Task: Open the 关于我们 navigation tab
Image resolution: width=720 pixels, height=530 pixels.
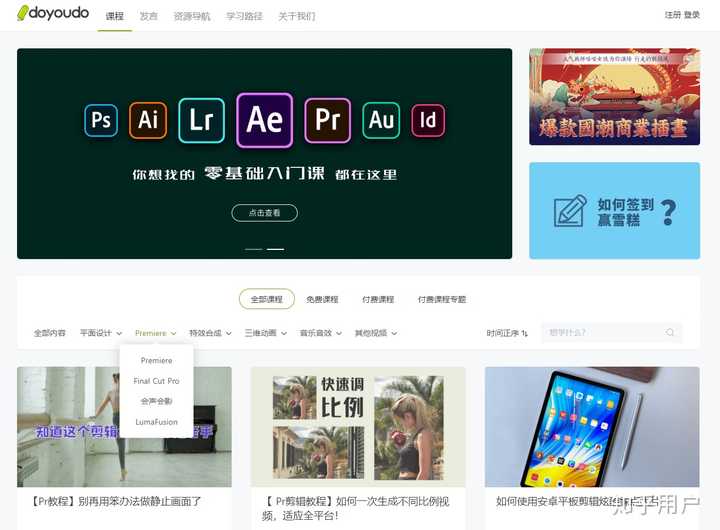Action: point(297,16)
